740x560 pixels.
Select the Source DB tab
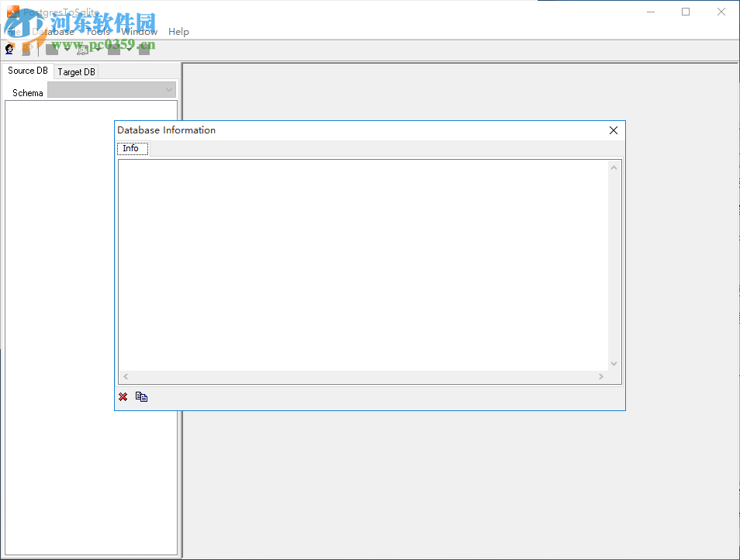click(27, 70)
